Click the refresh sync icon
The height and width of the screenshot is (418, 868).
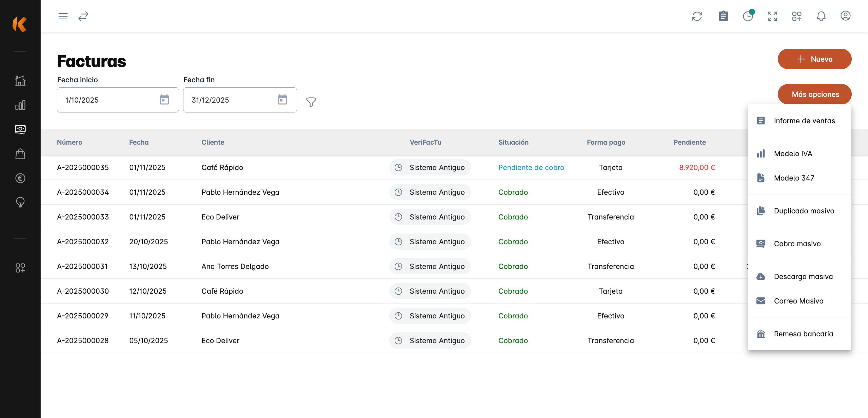click(x=697, y=16)
